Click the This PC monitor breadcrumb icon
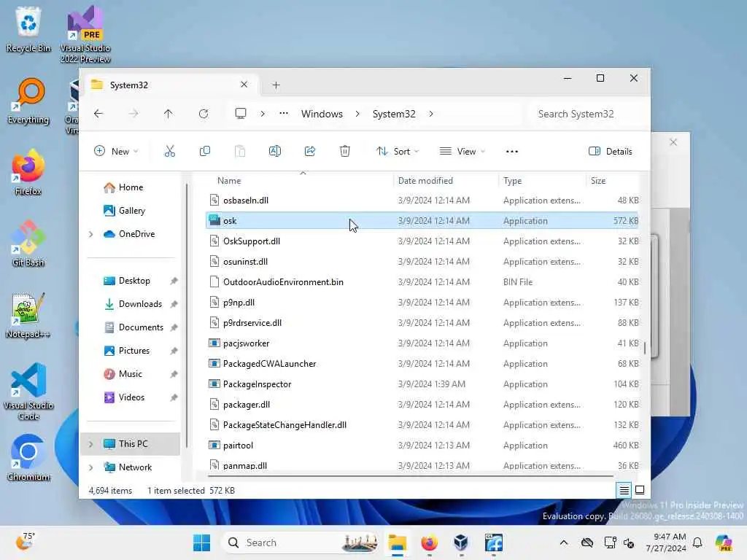Image resolution: width=747 pixels, height=560 pixels. pyautogui.click(x=241, y=114)
